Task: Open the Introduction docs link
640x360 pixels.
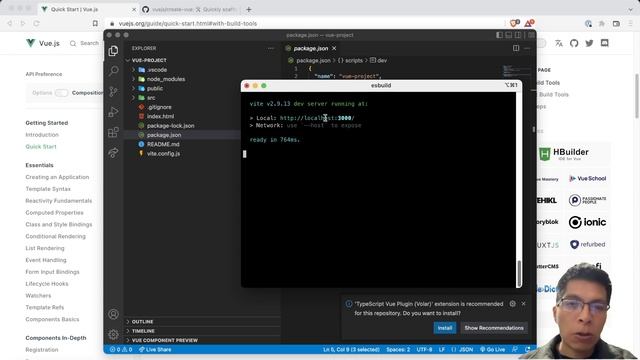Action: point(42,135)
